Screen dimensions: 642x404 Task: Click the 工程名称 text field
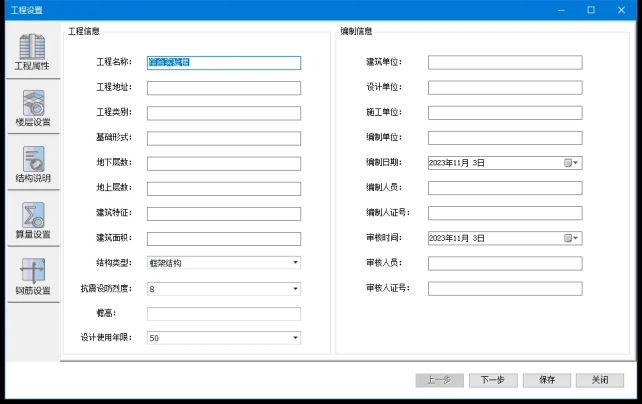tap(223, 62)
